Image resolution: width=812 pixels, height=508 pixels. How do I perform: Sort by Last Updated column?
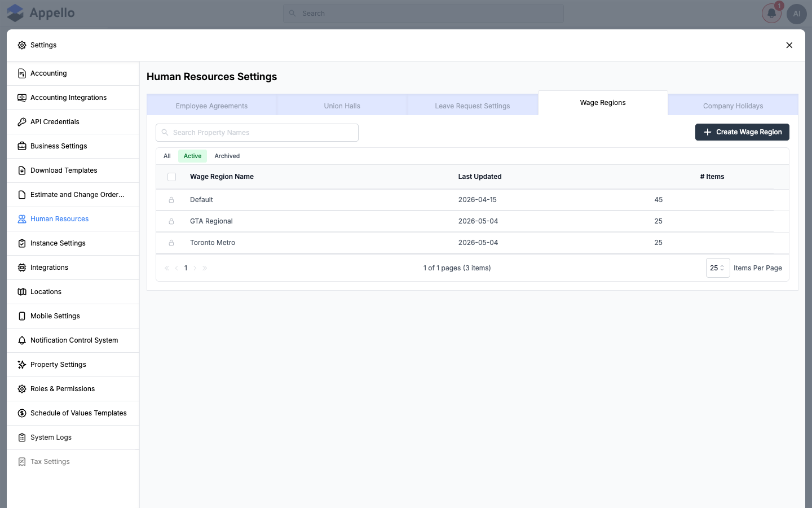(x=480, y=177)
